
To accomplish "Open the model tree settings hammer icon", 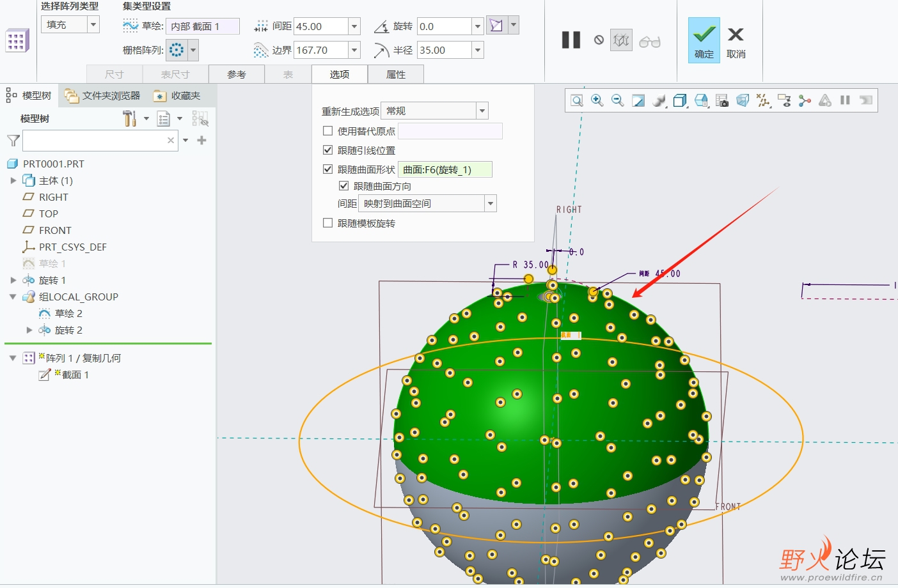I will point(130,118).
